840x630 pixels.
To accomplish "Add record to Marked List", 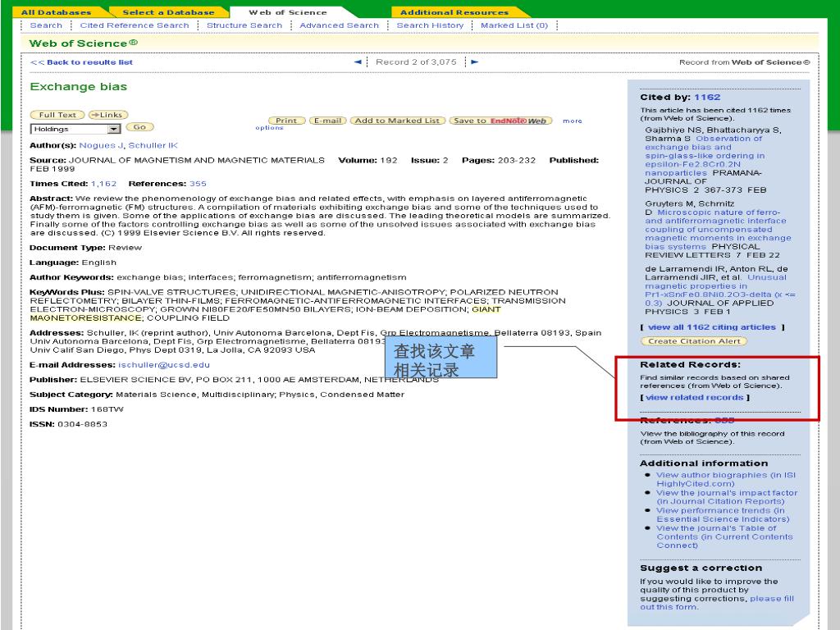I will click(397, 121).
